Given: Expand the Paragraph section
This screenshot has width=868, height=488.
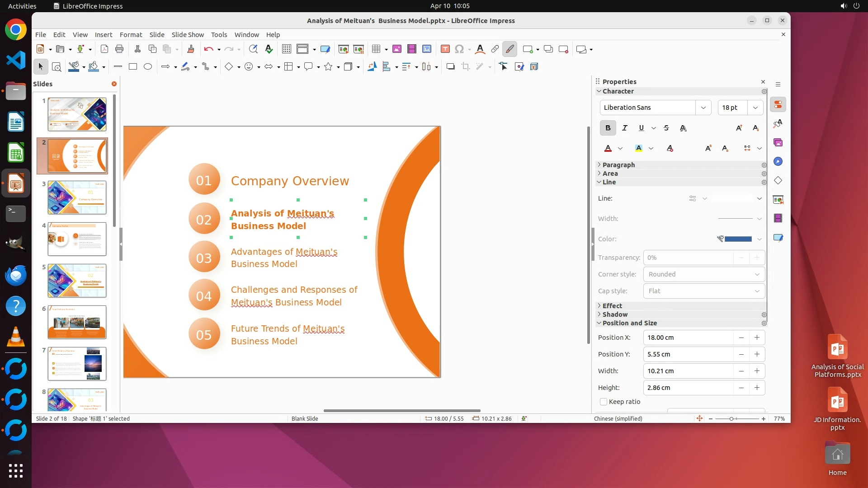Looking at the screenshot, I should [x=618, y=165].
